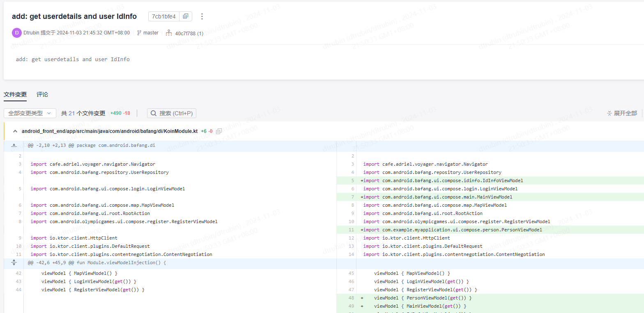Viewport: 644px width, 313px height.
Task: Copy the commit hash 7cb1bfe4
Action: coord(186,16)
